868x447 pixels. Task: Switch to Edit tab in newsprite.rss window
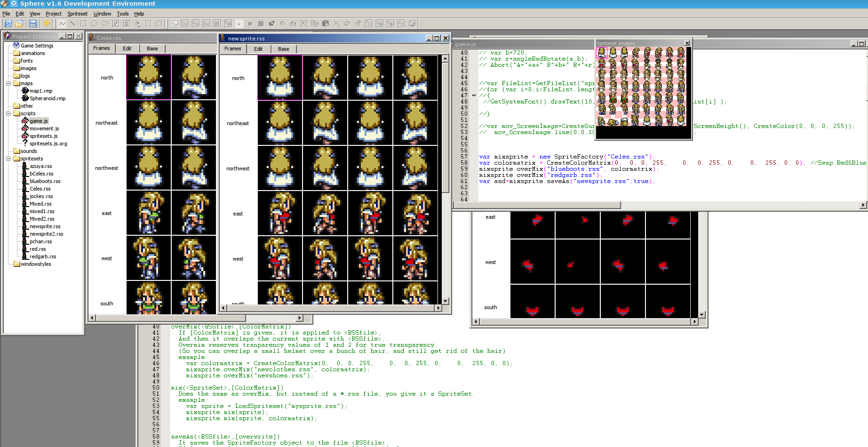point(258,49)
